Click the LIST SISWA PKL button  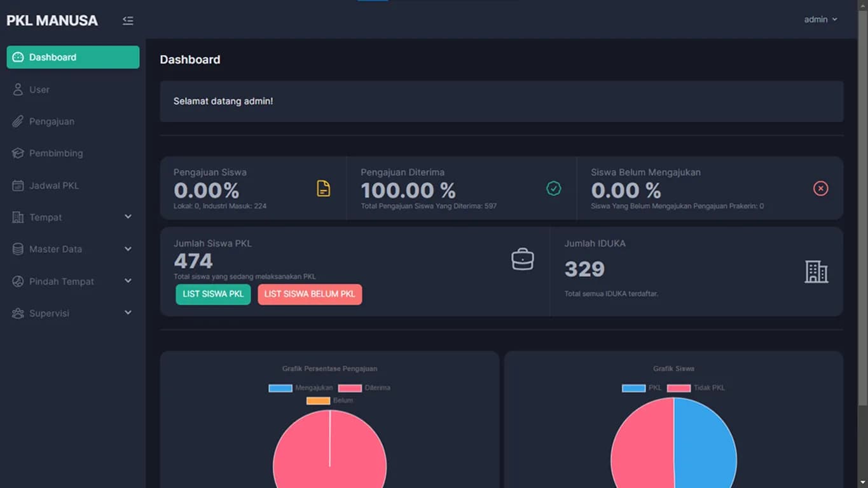(213, 294)
